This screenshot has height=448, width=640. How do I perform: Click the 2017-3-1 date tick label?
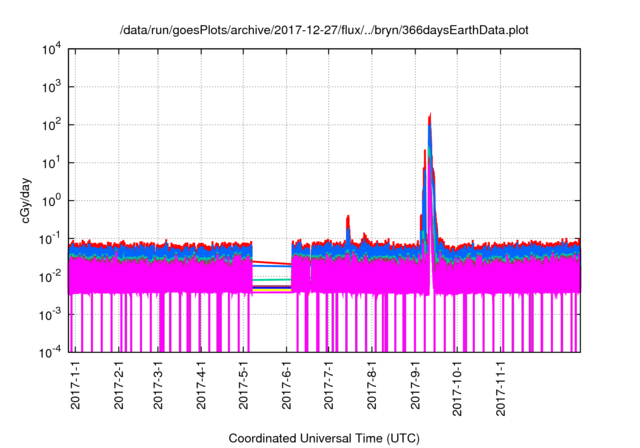[x=160, y=386]
